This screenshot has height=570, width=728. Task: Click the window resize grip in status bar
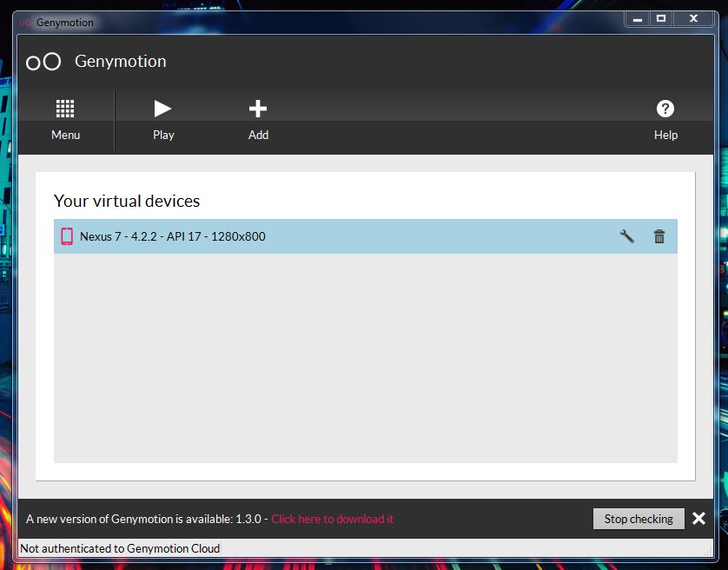click(x=707, y=552)
